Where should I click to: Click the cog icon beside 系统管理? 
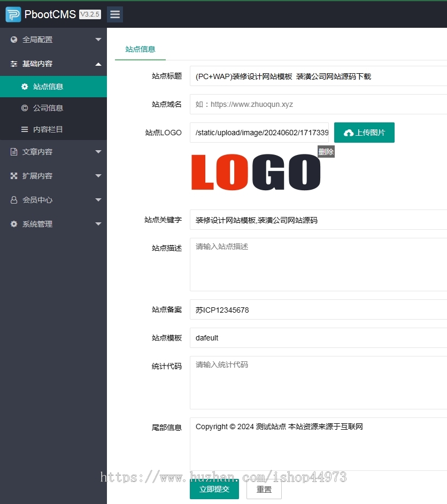(14, 224)
